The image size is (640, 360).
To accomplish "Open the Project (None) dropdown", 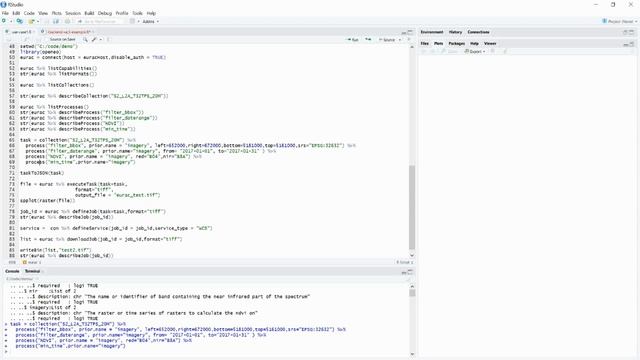I will tap(620, 21).
